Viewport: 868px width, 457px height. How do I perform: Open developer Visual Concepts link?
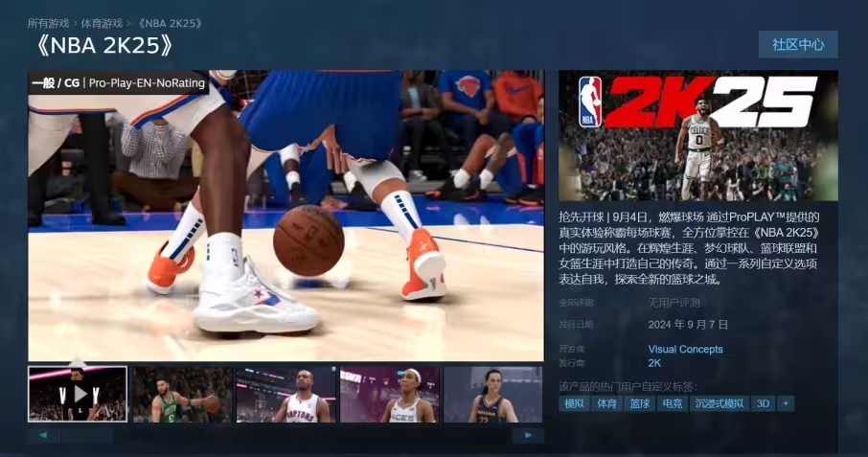685,349
